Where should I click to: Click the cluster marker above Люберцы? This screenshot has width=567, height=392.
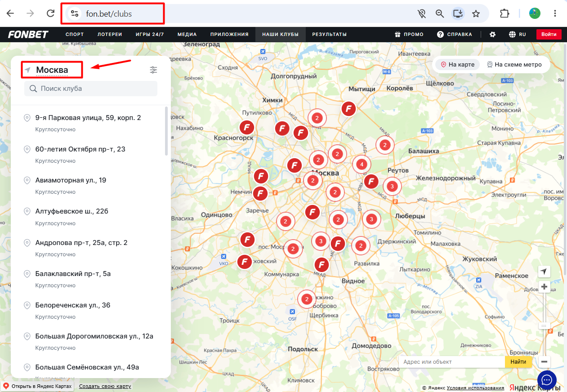[371, 219]
